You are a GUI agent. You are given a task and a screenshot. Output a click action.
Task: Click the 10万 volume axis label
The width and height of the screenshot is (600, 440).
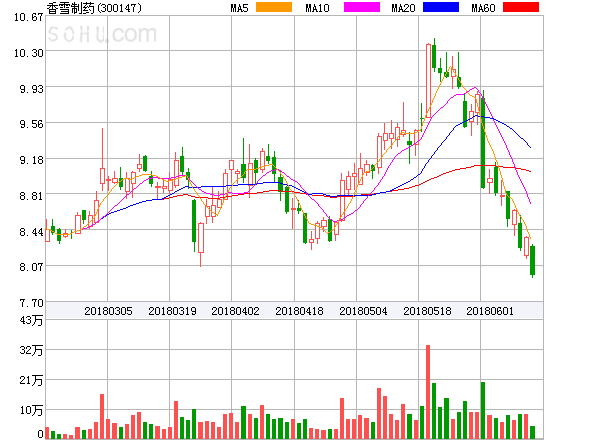click(x=31, y=411)
